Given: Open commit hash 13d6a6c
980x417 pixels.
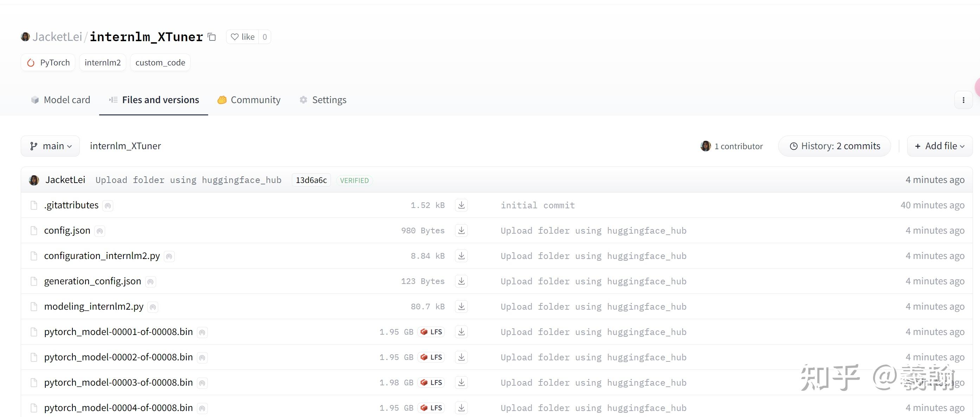Looking at the screenshot, I should (x=311, y=180).
